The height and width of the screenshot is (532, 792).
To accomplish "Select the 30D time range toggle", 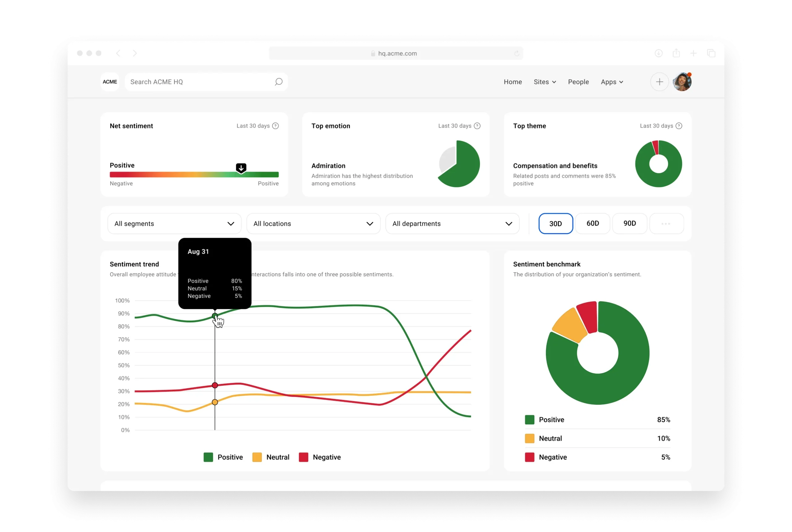I will click(555, 223).
